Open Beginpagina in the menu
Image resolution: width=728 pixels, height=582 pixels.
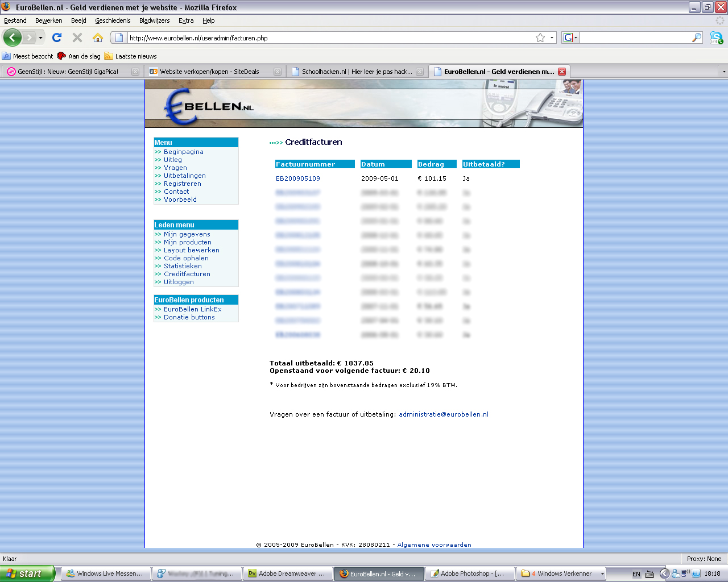183,152
